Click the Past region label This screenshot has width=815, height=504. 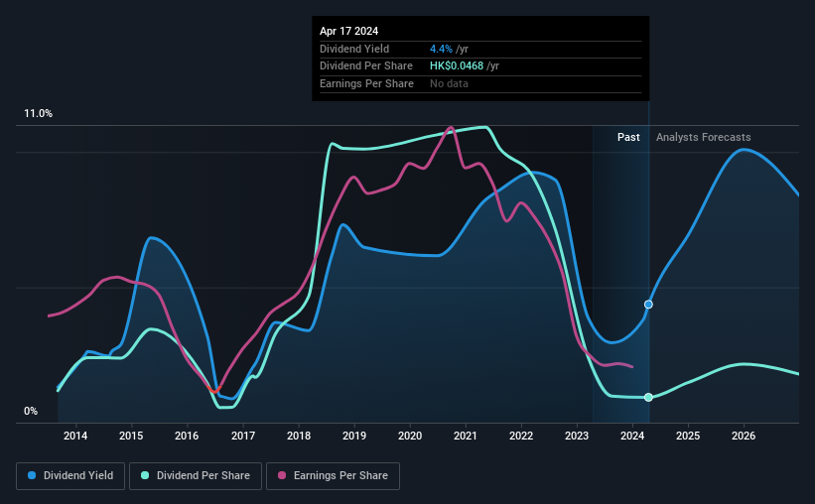pyautogui.click(x=628, y=137)
